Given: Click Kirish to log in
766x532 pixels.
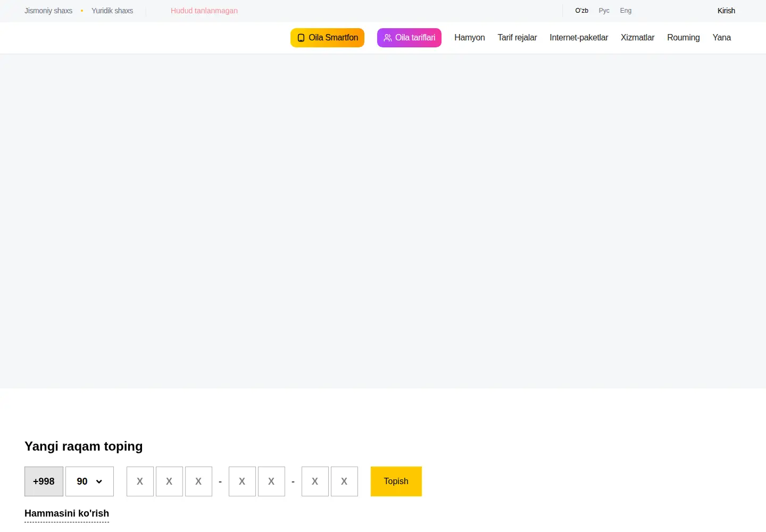Looking at the screenshot, I should [x=726, y=11].
